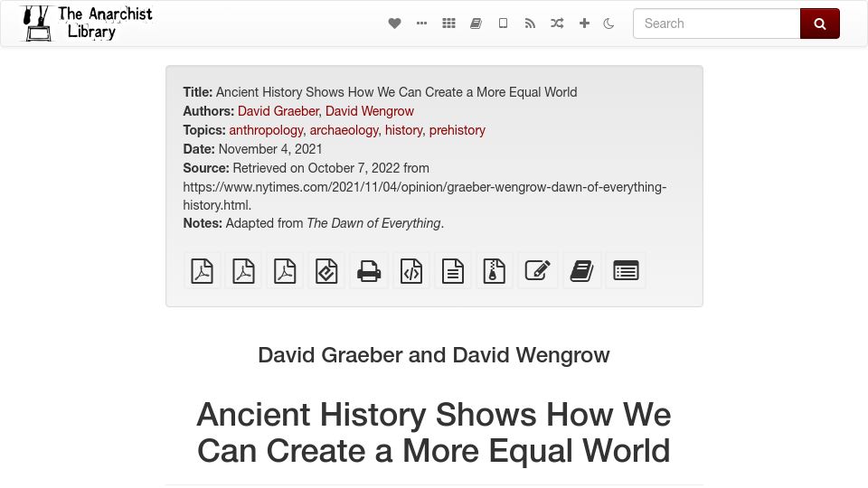Edit this text with pencil icon

(537, 271)
